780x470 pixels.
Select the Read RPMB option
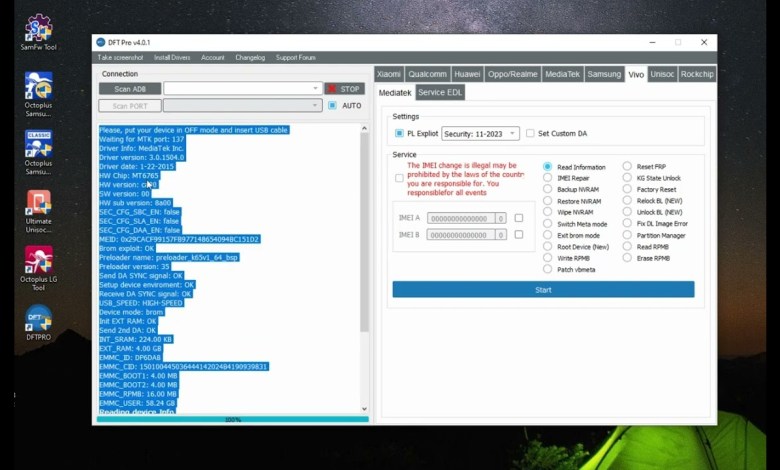[x=627, y=247]
